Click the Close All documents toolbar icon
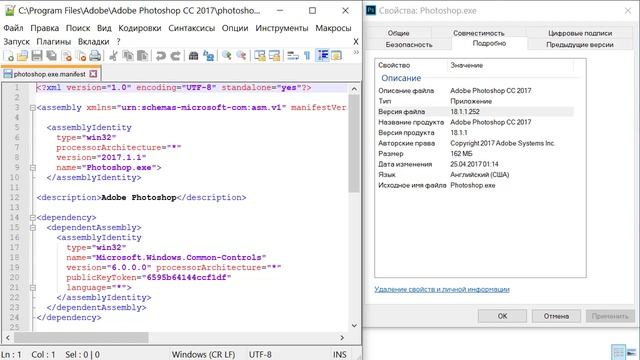Screen dimensions: 640x360 point(81,56)
